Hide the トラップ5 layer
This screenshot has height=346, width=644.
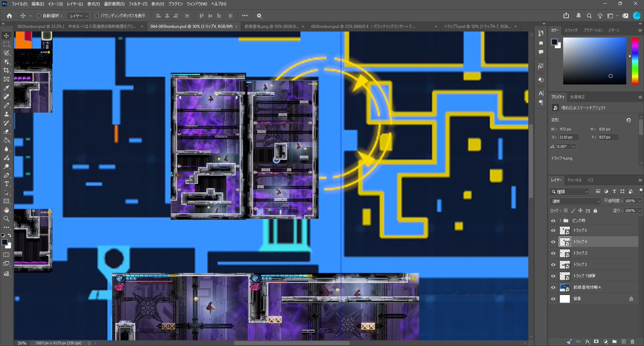click(553, 230)
